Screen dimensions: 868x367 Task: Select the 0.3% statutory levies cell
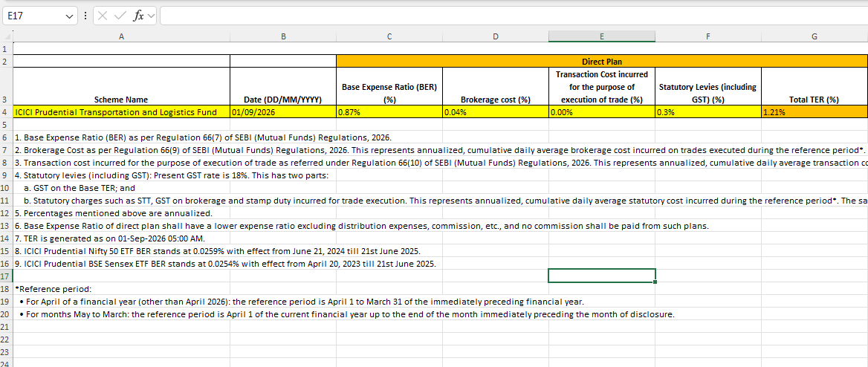click(708, 112)
